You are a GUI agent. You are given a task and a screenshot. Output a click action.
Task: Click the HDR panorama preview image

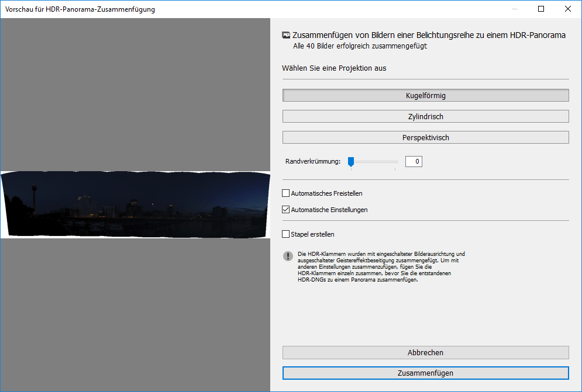136,204
